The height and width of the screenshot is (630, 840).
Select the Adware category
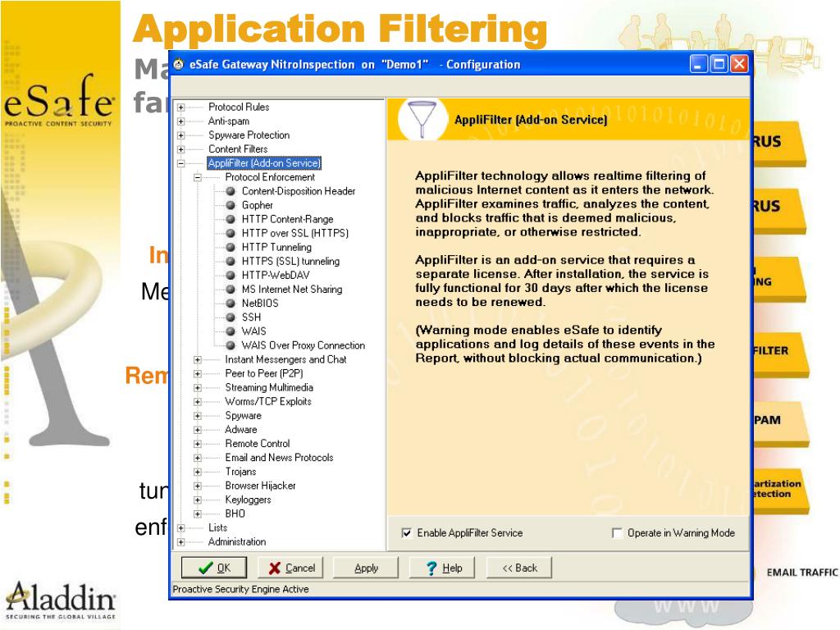point(241,430)
